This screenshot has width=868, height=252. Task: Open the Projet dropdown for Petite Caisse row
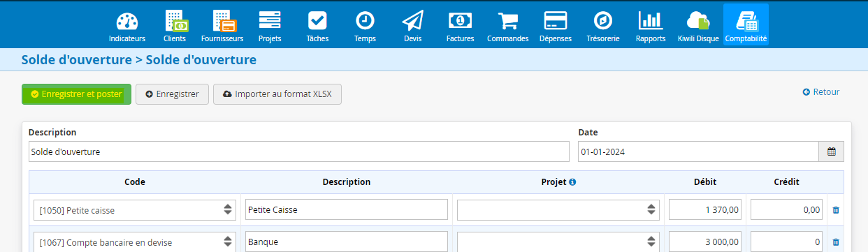coord(558,209)
